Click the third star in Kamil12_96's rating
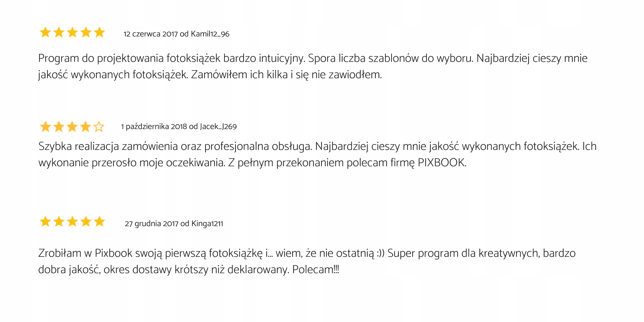Image resolution: width=644 pixels, height=322 pixels. coord(72,32)
